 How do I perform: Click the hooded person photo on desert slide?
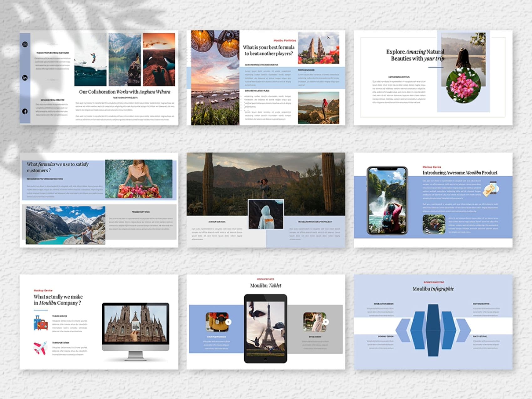(266, 214)
